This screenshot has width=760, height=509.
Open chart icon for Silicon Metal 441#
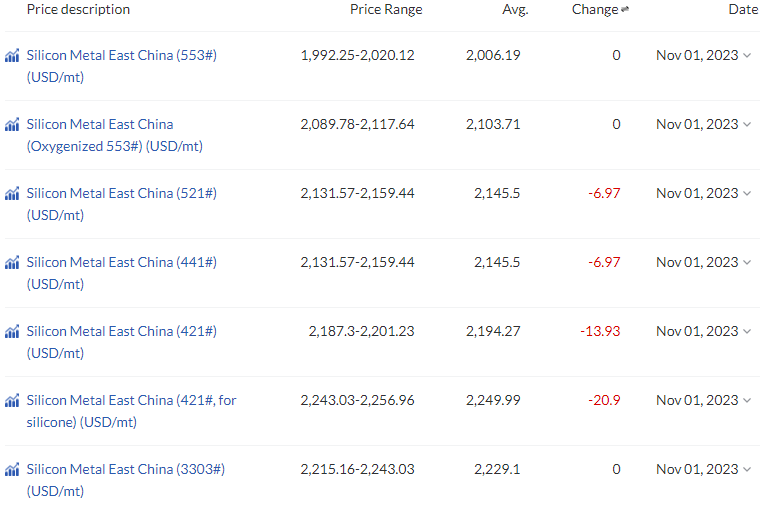[12, 262]
